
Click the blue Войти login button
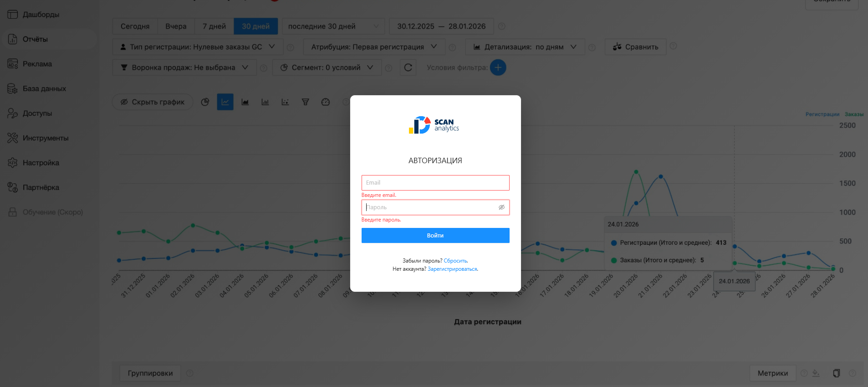[x=435, y=236]
